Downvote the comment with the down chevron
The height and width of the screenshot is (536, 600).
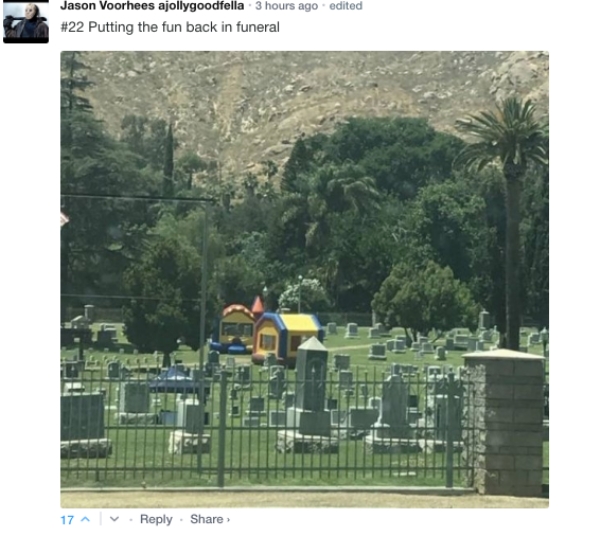pos(114,519)
